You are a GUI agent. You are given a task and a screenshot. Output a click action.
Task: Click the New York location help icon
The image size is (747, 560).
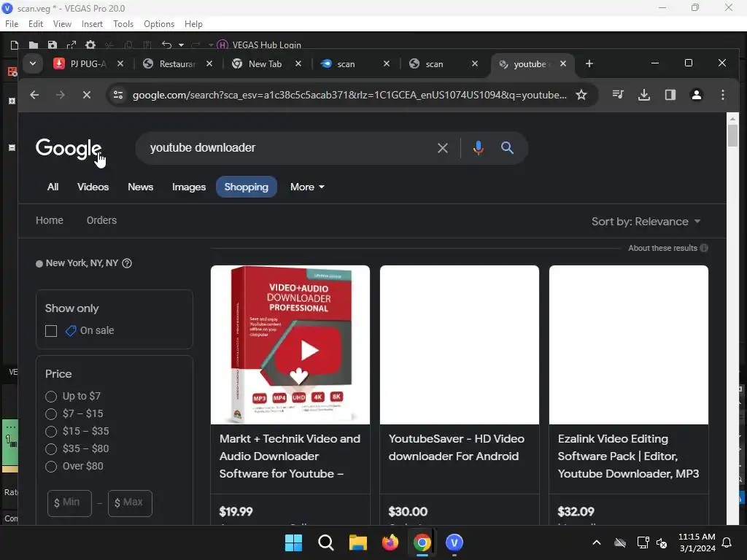pyautogui.click(x=127, y=263)
